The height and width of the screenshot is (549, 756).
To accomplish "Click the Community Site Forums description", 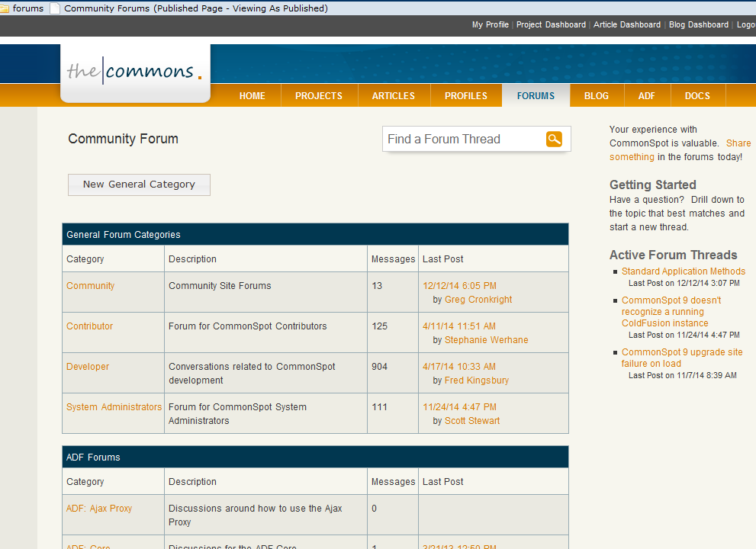I will [220, 286].
